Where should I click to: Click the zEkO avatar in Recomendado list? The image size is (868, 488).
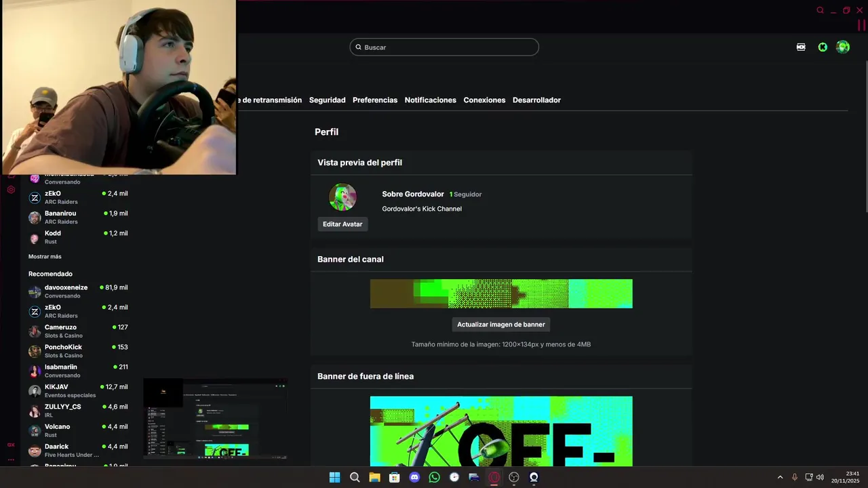(x=35, y=311)
